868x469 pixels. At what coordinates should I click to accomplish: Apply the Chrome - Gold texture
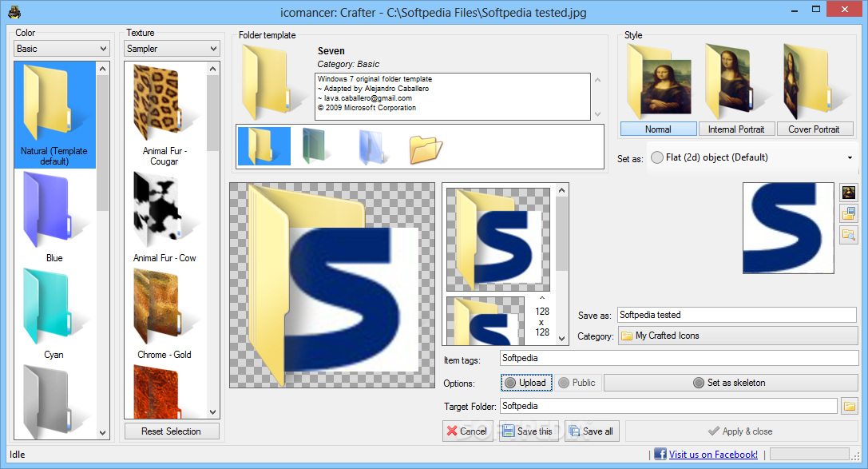(165, 314)
